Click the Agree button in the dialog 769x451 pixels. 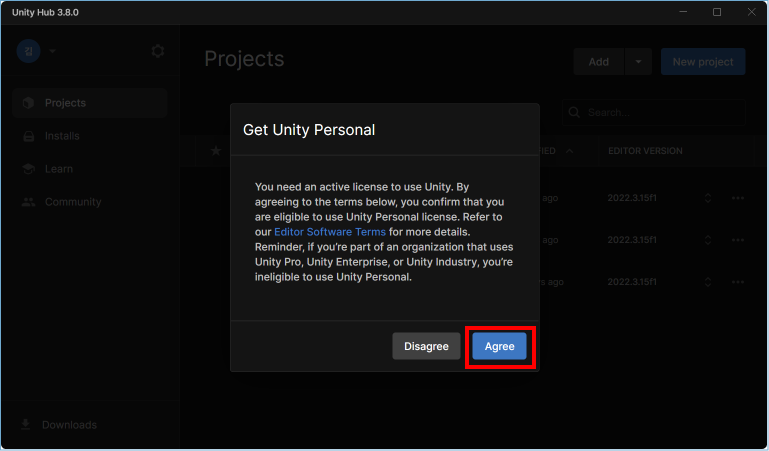click(499, 346)
